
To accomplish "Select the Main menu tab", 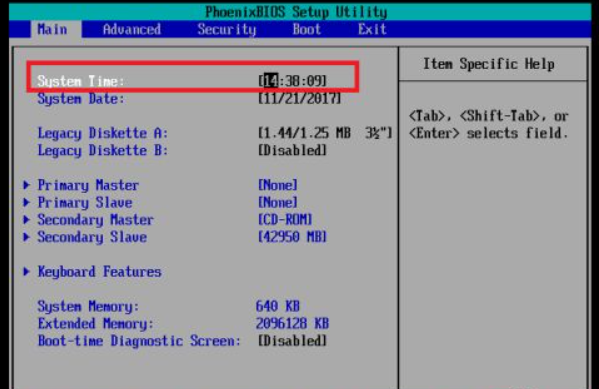I will pos(52,29).
